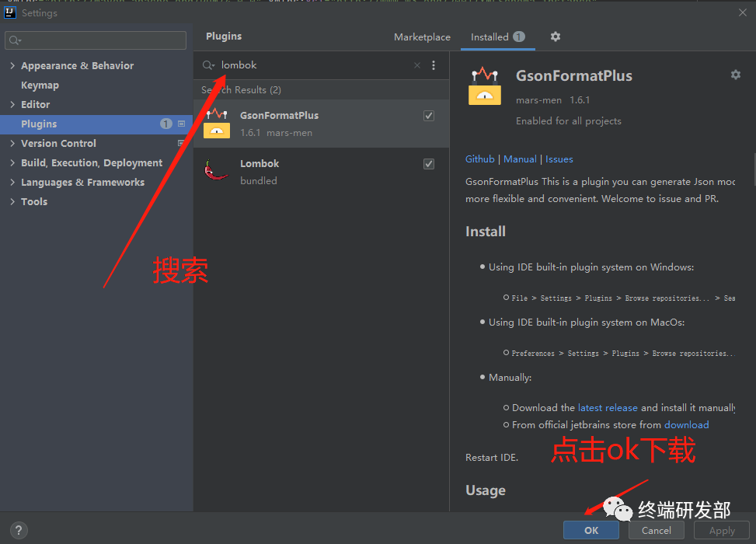Open the plugins gear settings menu

pyautogui.click(x=556, y=37)
